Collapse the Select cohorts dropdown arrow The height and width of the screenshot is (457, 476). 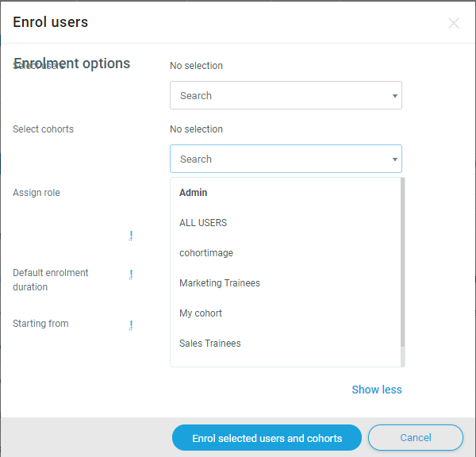point(394,159)
